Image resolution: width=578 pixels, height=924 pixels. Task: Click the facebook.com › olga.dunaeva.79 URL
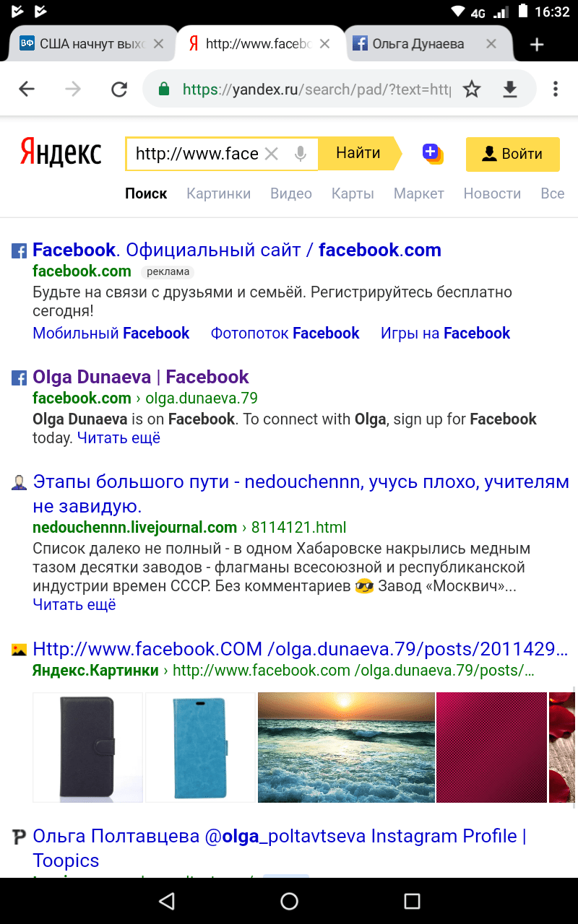145,398
